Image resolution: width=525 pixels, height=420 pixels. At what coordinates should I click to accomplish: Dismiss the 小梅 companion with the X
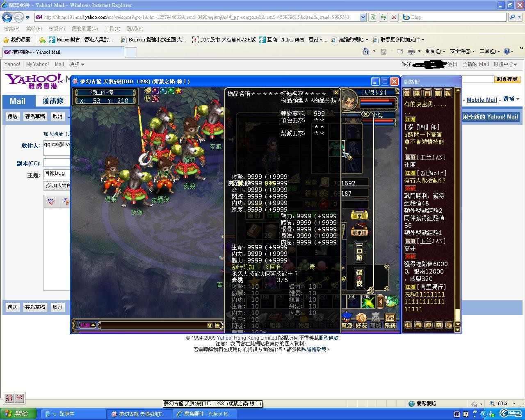click(365, 114)
